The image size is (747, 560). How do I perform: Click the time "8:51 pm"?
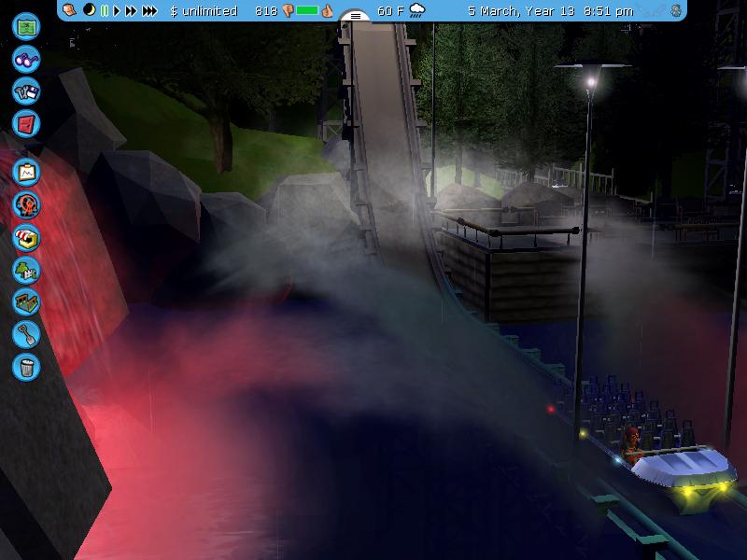(609, 11)
